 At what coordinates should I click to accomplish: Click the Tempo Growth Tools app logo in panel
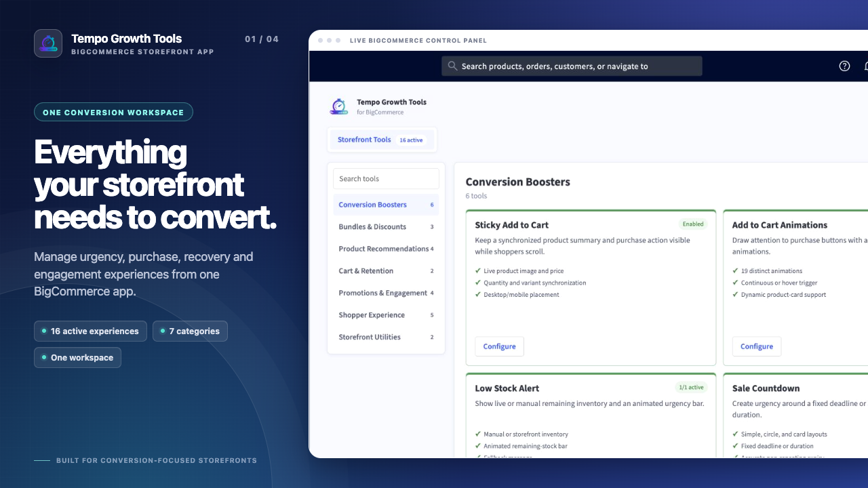(x=339, y=106)
